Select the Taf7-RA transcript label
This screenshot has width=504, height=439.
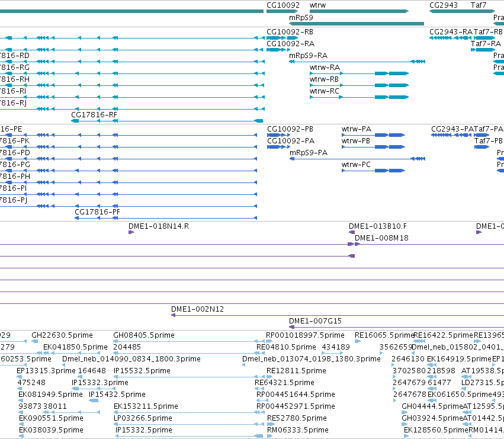point(486,44)
